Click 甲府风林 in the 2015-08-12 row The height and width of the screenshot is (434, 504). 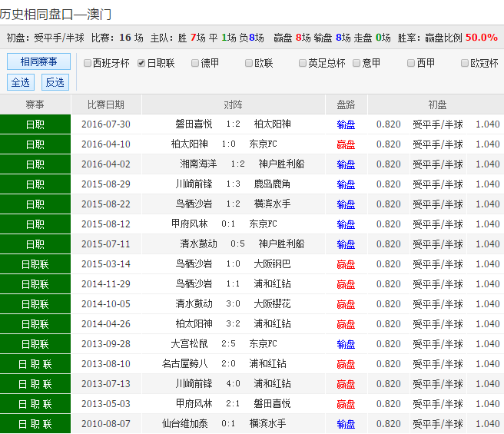coord(189,224)
